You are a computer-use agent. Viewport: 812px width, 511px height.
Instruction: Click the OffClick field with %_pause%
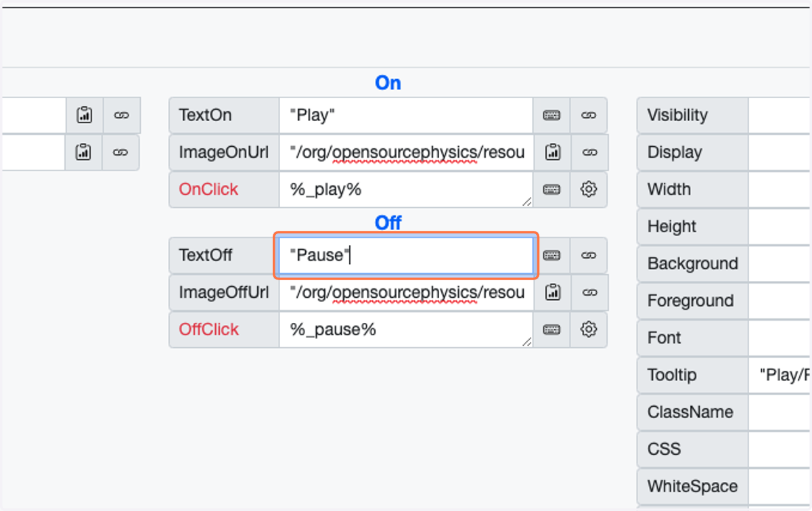[406, 330]
